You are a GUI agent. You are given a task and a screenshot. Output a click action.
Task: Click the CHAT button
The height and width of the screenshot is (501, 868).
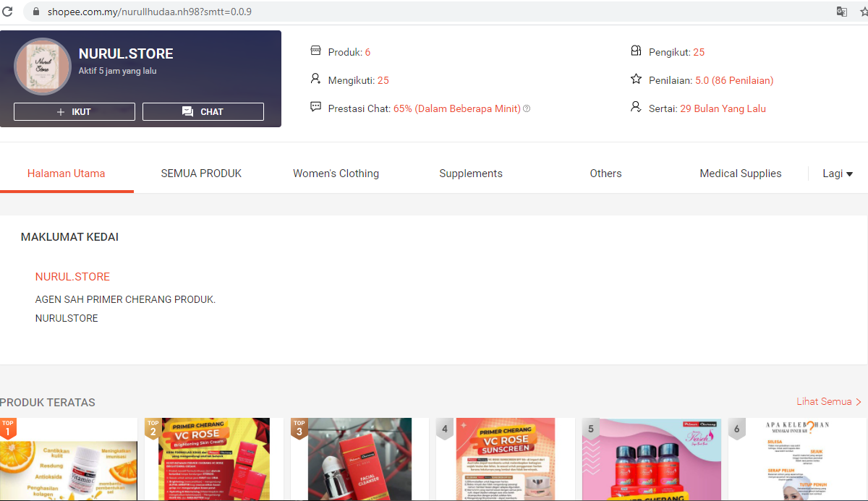(x=203, y=111)
